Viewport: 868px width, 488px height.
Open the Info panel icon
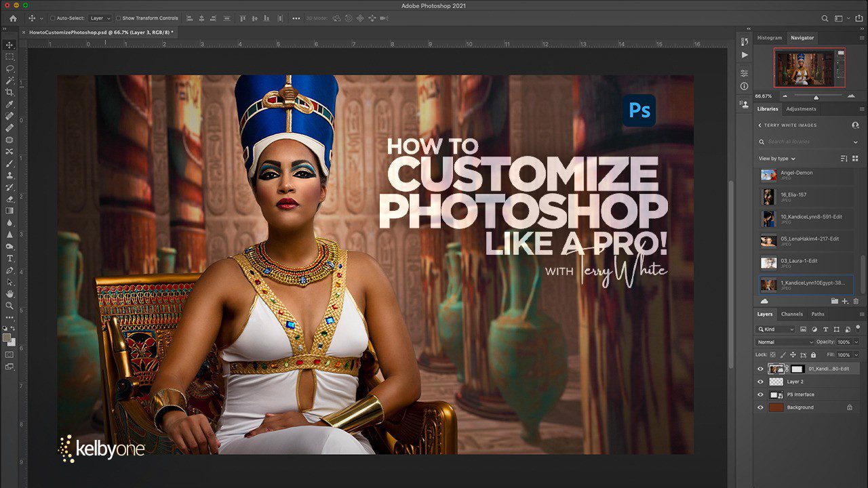[745, 86]
